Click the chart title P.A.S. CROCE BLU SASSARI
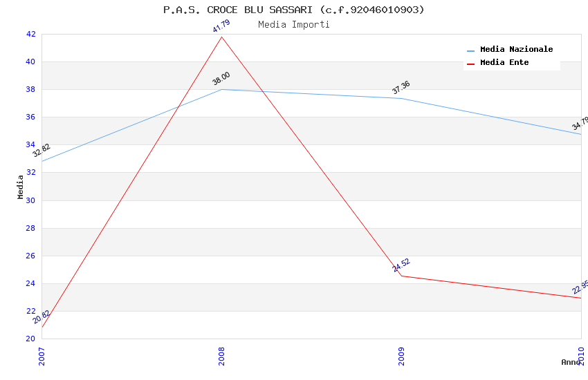588x380 pixels. [294, 10]
